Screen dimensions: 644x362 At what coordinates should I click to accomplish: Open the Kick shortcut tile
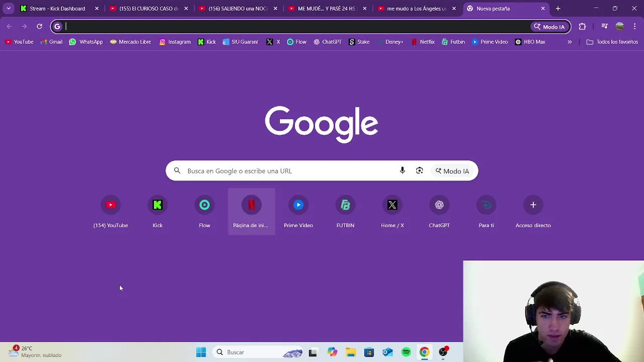157,212
